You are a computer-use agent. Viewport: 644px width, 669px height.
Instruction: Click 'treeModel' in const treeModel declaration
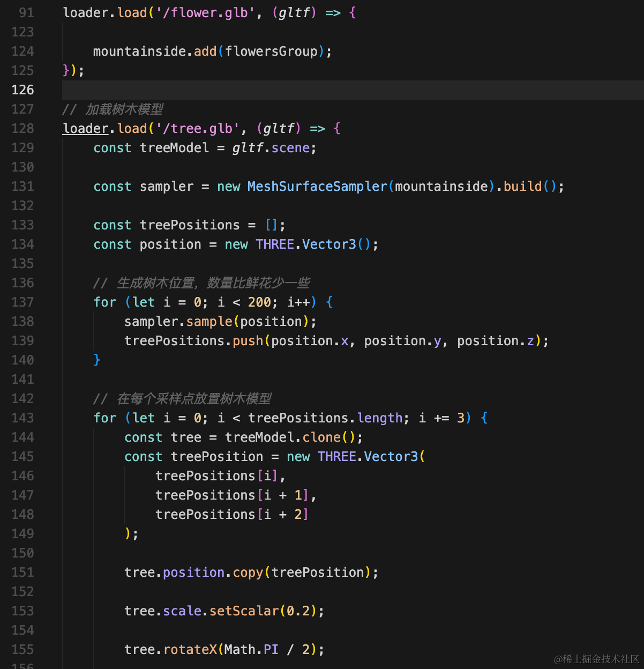pos(175,148)
